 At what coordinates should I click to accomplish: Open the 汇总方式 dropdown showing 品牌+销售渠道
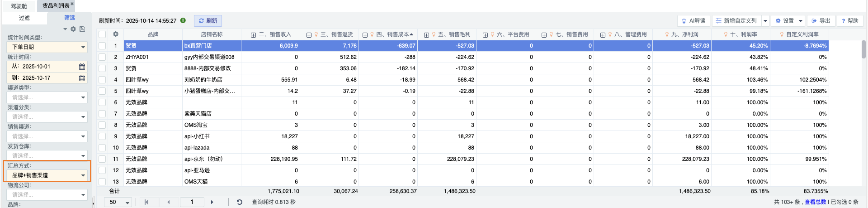(x=47, y=175)
